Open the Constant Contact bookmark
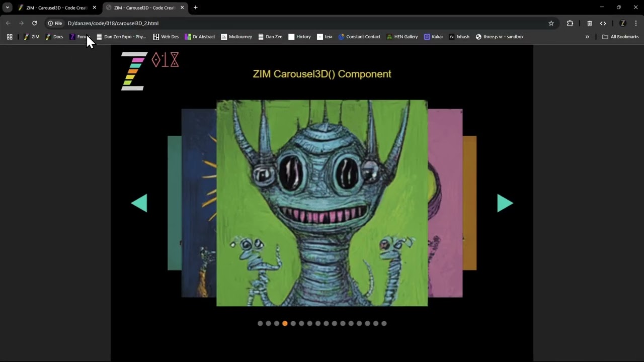 359,37
